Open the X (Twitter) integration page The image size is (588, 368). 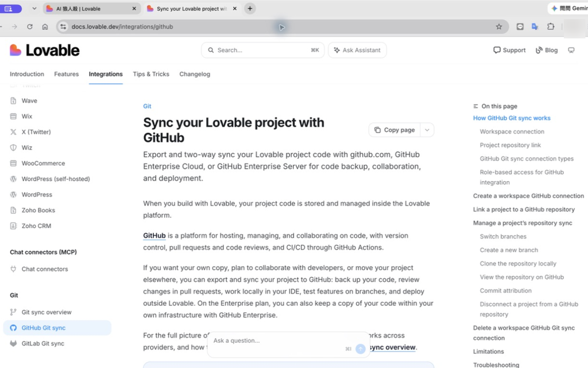click(36, 132)
